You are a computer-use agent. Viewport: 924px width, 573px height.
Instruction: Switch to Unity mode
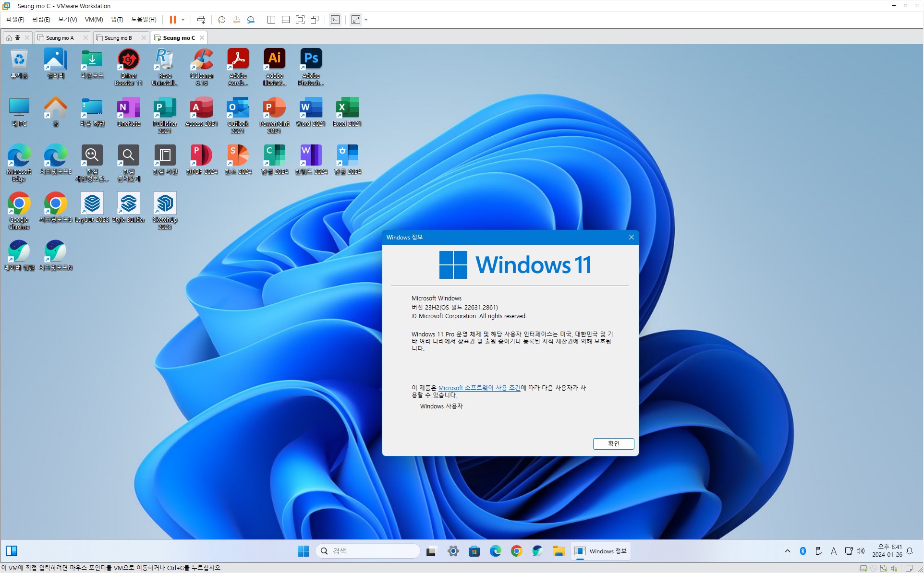[315, 20]
